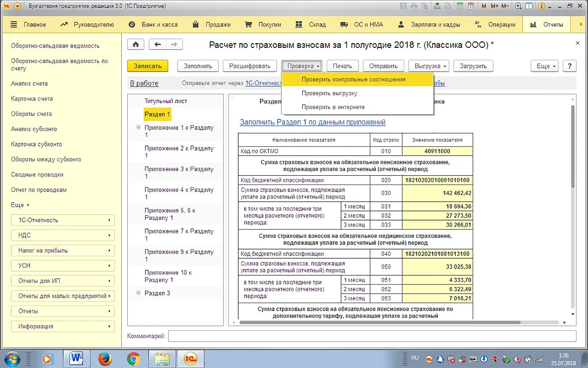588x368 pixels.
Task: Open the calculator icon in title bar
Action: (460, 6)
